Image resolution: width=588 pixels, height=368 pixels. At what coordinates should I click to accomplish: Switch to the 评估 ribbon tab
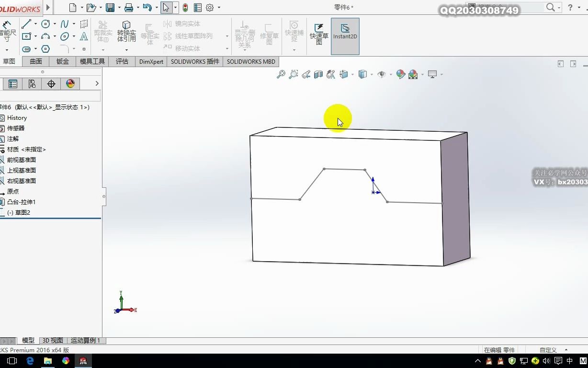point(122,61)
